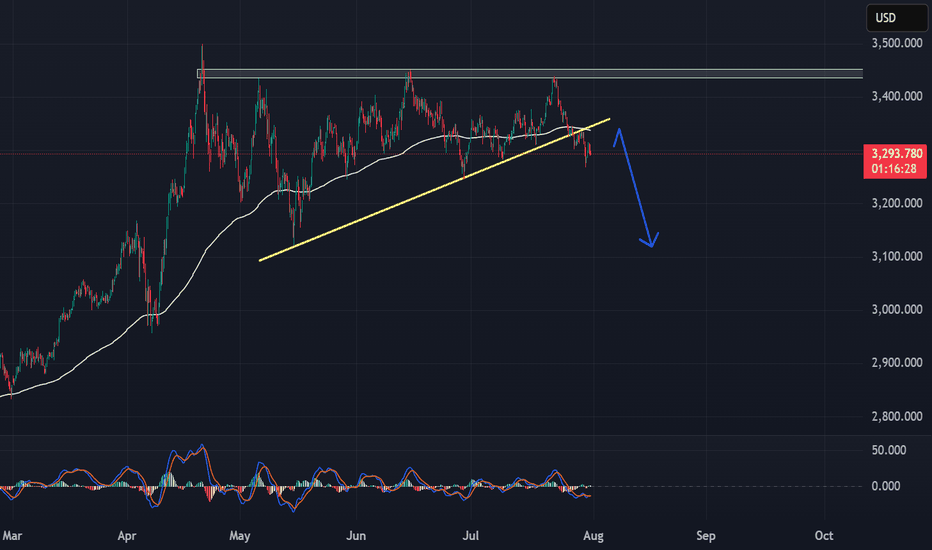
Task: Click the candle countdown timer 01:16:28
Action: click(894, 169)
